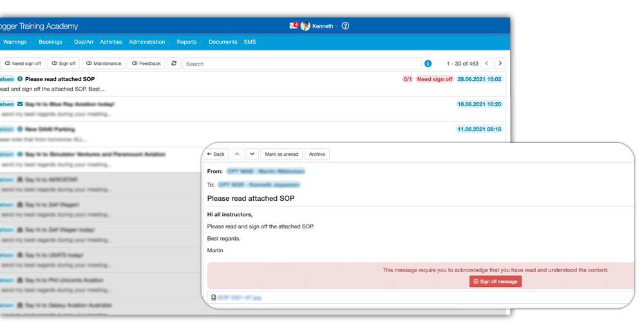The height and width of the screenshot is (332, 644).
Task: Open the Activities menu item
Action: pos(111,42)
